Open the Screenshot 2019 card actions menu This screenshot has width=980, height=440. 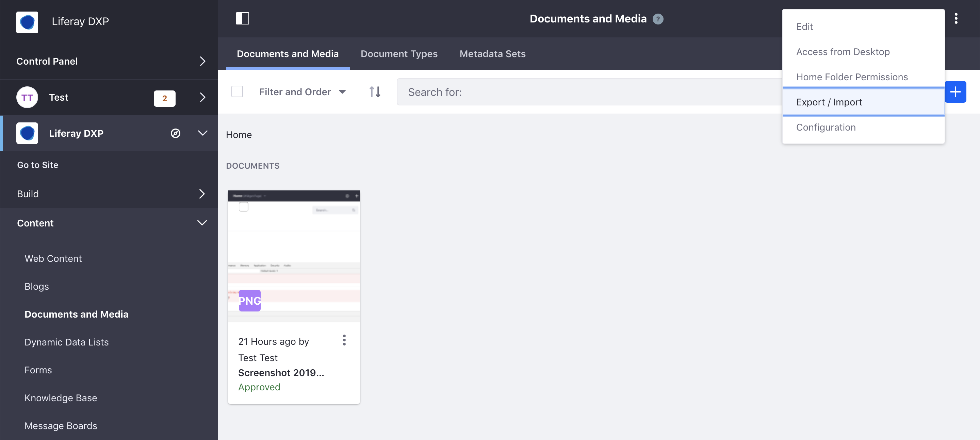pos(344,340)
